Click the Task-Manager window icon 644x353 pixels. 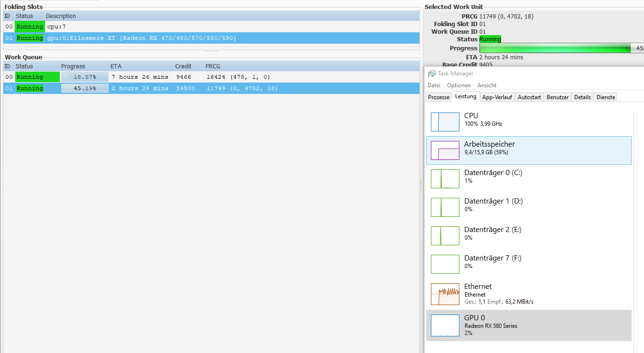(431, 74)
